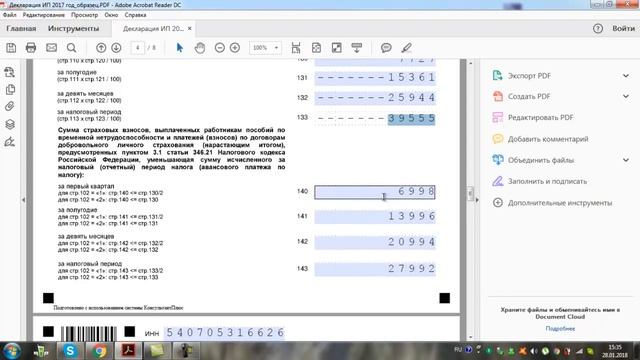
Task: Open the Layers panel in sidebar
Action: pyautogui.click(x=10, y=124)
